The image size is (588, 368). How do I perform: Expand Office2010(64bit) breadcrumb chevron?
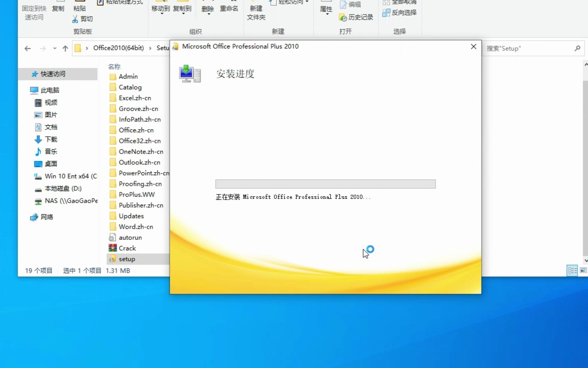click(x=150, y=48)
